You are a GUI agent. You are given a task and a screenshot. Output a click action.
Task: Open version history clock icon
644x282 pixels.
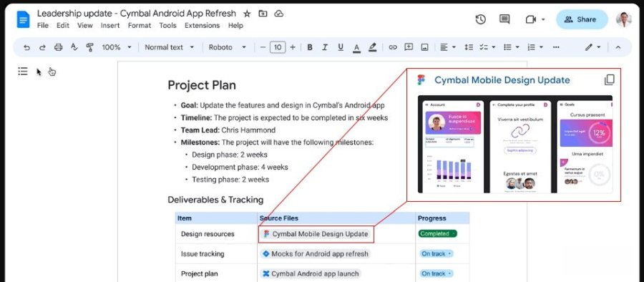[481, 19]
